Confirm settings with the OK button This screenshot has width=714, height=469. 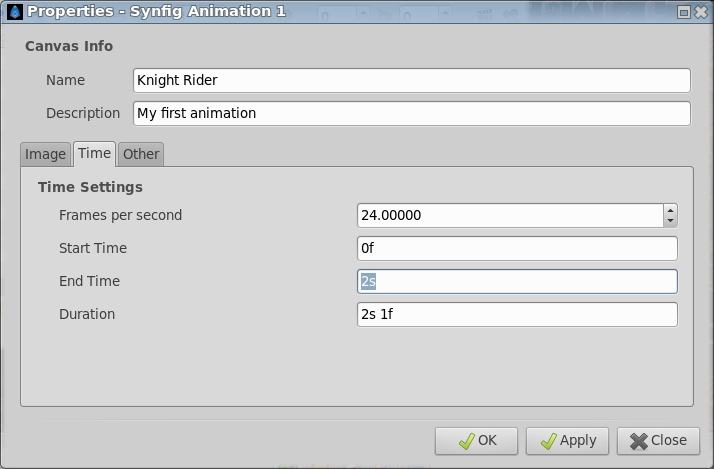(x=476, y=441)
